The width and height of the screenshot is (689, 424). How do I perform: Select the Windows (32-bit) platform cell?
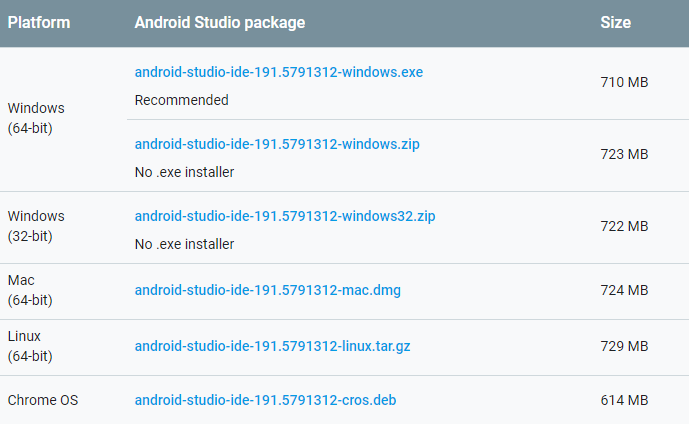point(36,226)
